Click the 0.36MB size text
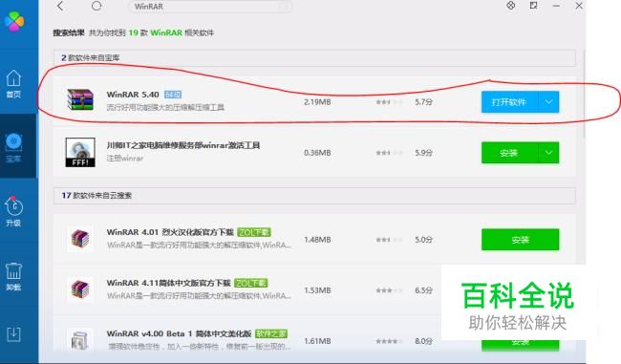 coord(317,153)
